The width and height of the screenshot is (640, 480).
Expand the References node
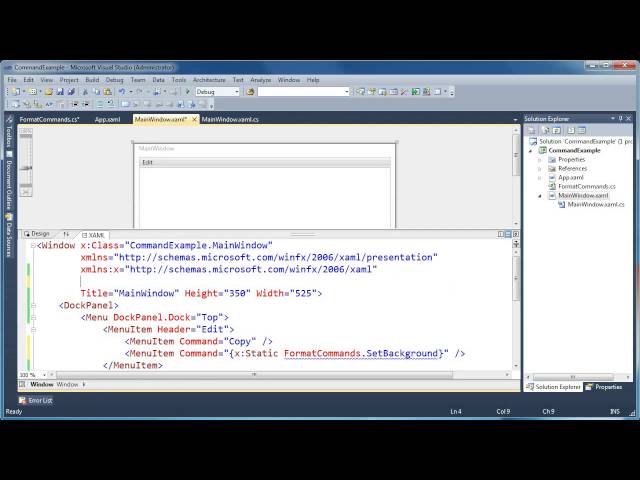coord(540,169)
